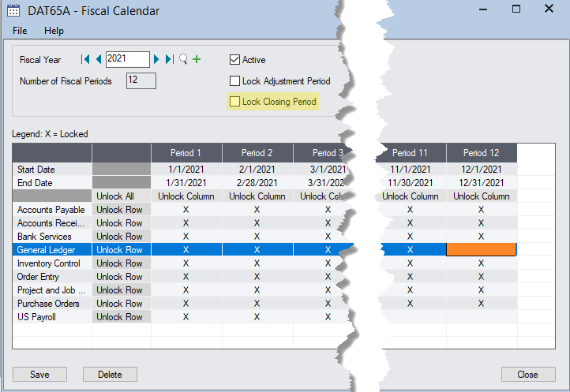Viewport: 570px width, 392px height.
Task: Toggle the Active checkbox
Action: tap(234, 60)
